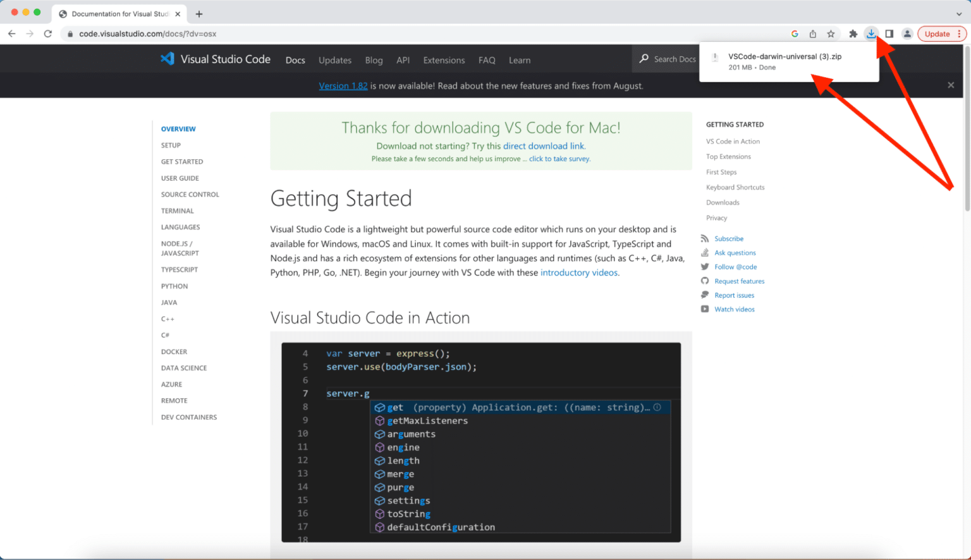Viewport: 971px width, 560px height.
Task: Click the Watch videos YouTube icon
Action: [x=704, y=309]
